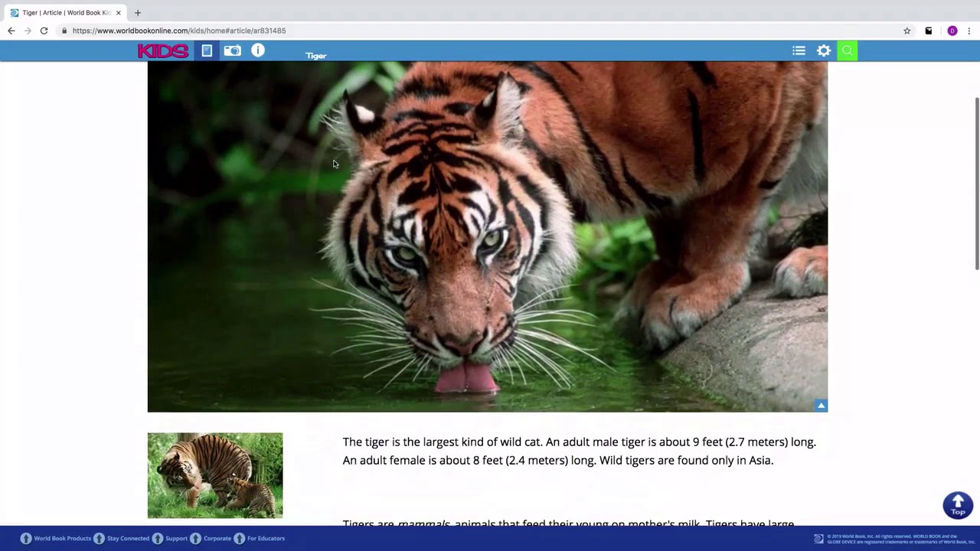Click the page vertical scrollbar

click(x=976, y=184)
